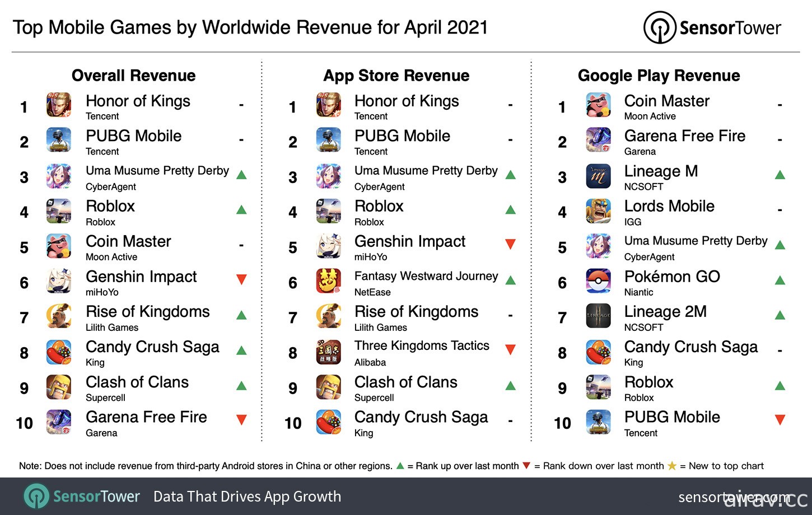Click Genshin Impact icon in Overall Revenue column
This screenshot has height=515, width=812.
[59, 281]
